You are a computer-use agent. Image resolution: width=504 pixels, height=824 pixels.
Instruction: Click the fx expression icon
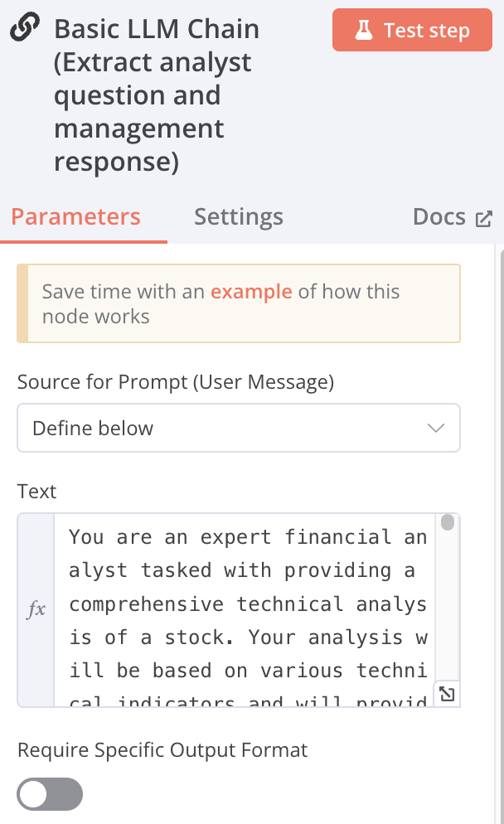[x=36, y=610]
